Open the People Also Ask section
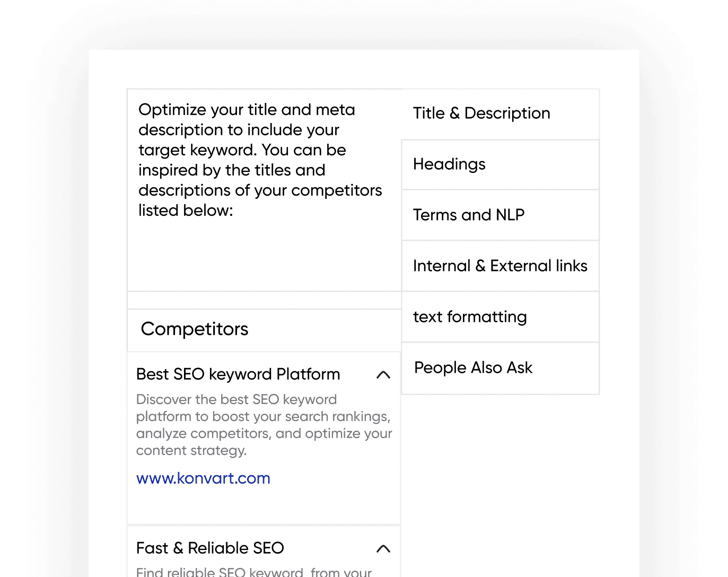The image size is (728, 577). (473, 368)
